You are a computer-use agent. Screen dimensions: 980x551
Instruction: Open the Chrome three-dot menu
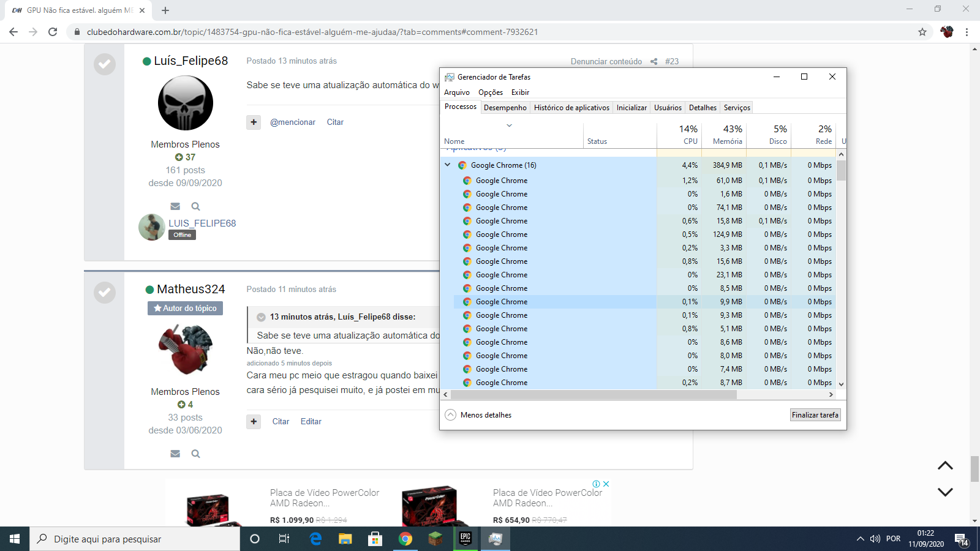(x=967, y=32)
